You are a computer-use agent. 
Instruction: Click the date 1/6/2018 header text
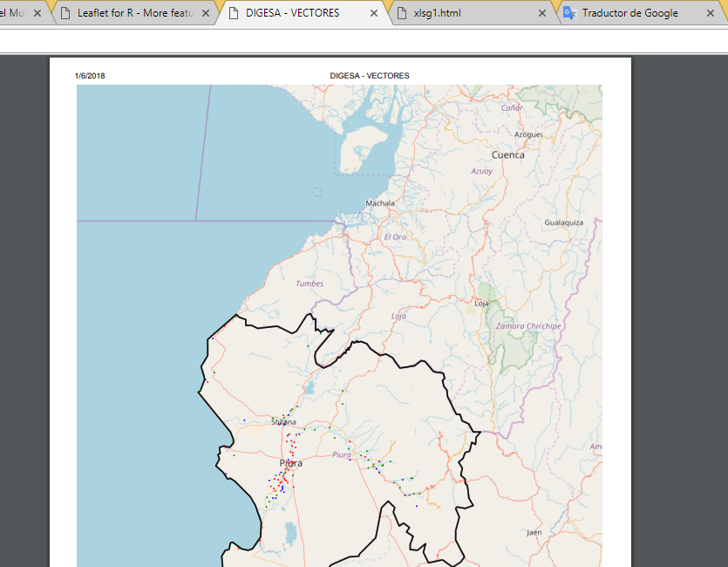[x=90, y=76]
